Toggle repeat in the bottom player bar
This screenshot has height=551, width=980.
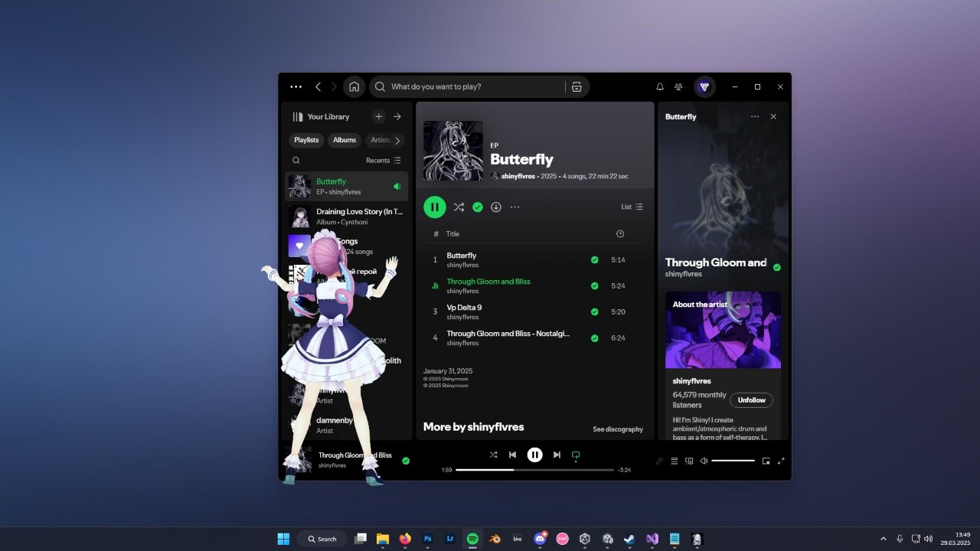point(576,455)
